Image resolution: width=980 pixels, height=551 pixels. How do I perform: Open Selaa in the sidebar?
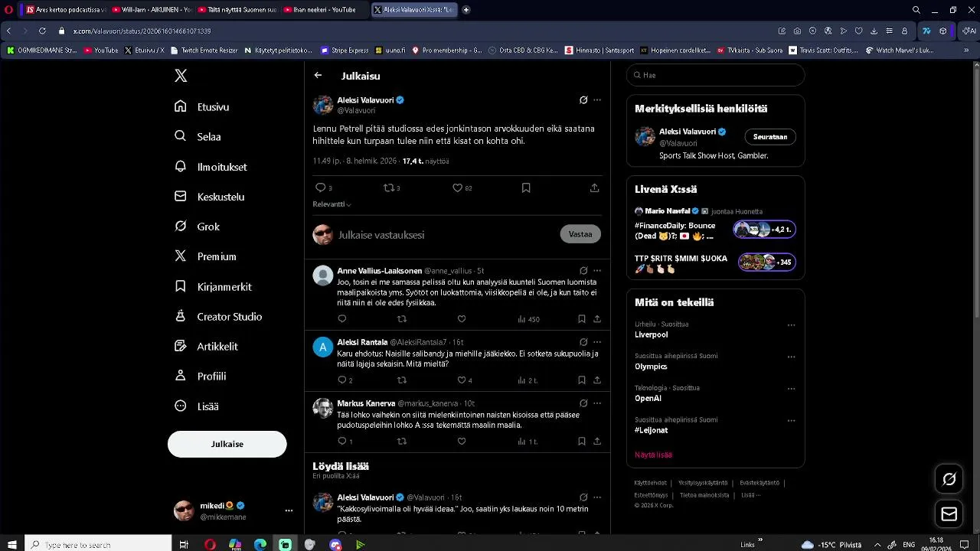coord(198,137)
